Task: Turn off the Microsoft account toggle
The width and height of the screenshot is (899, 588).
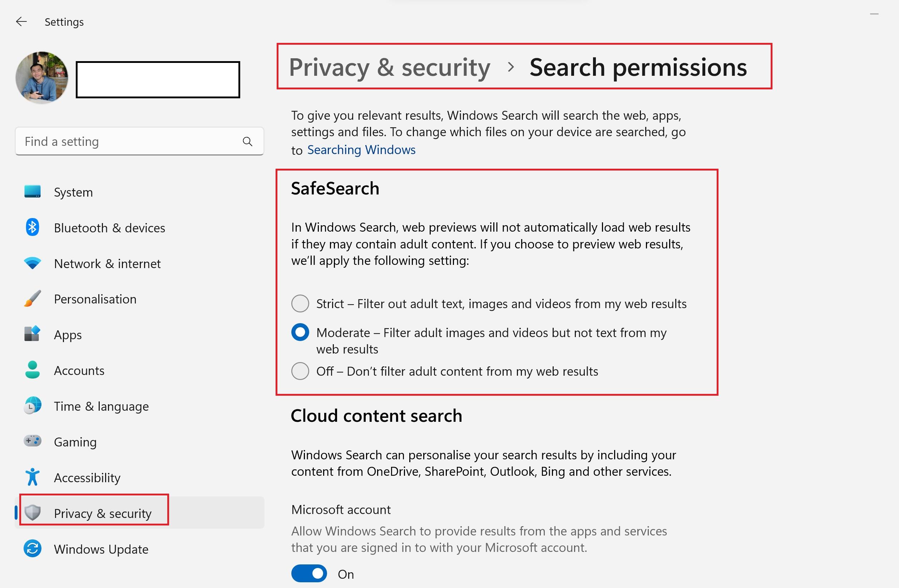Action: [x=309, y=574]
